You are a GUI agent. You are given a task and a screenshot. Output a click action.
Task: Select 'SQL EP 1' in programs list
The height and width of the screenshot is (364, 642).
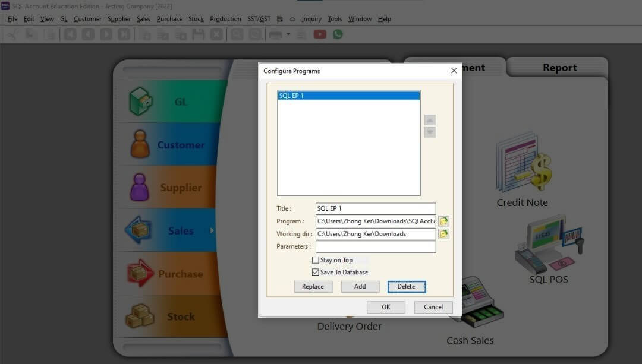point(348,96)
